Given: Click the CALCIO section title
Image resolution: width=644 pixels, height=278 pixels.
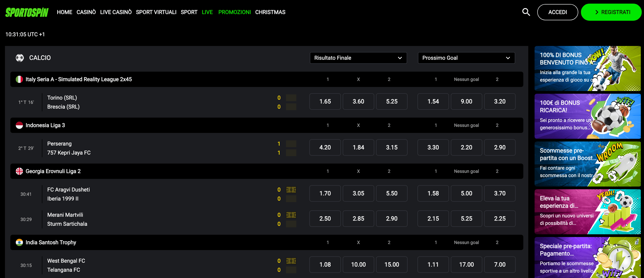Looking at the screenshot, I should click(x=40, y=58).
